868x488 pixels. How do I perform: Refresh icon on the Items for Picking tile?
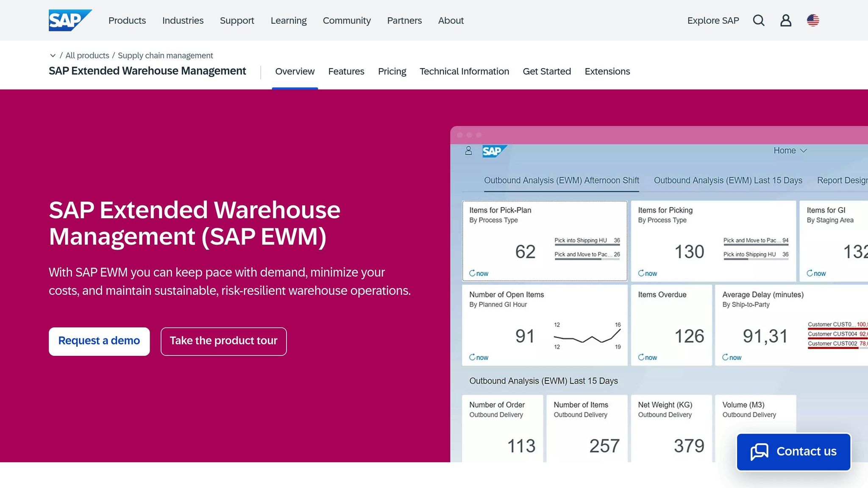(x=641, y=273)
